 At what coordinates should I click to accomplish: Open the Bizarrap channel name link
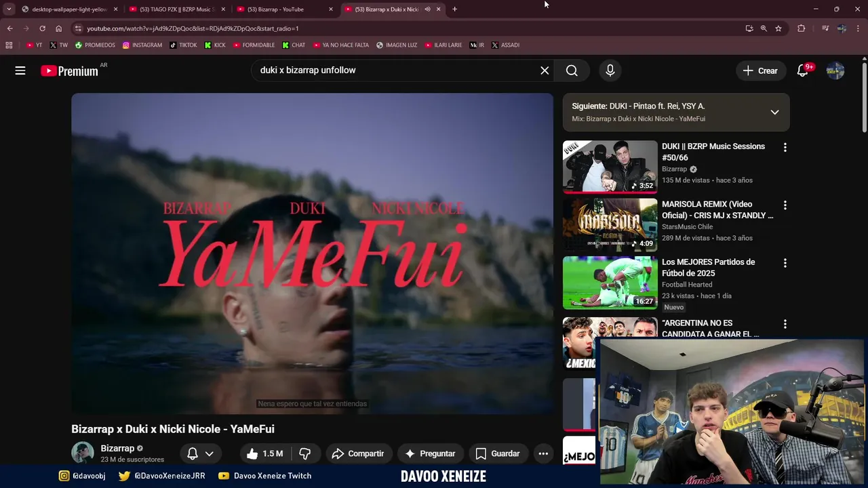tap(117, 448)
